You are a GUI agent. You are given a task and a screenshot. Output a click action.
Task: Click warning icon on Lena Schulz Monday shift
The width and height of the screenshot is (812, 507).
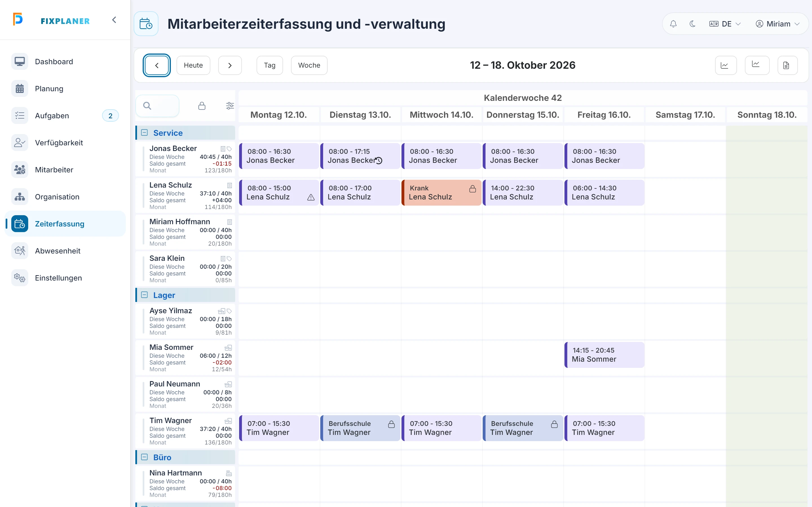[x=311, y=197]
